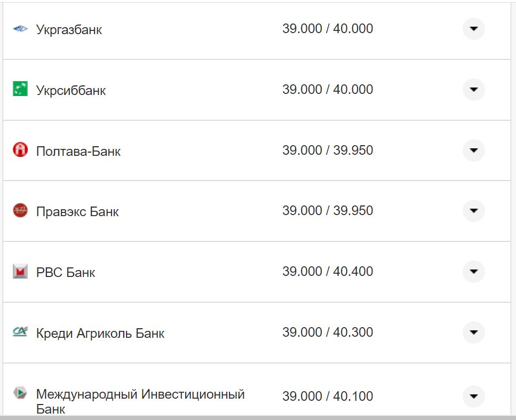
Task: Select the Креди Агриколь Банк logo
Action: [20, 332]
